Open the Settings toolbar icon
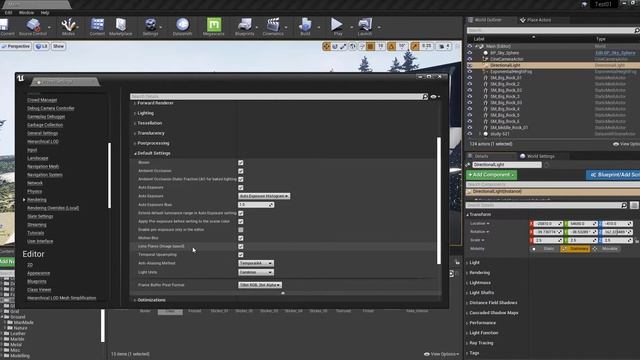 pyautogui.click(x=150, y=27)
